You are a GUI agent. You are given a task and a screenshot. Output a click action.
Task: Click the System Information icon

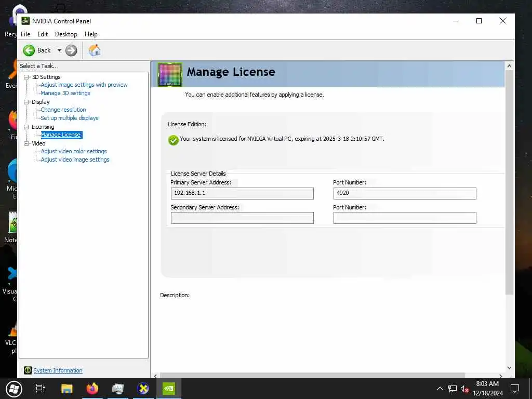pyautogui.click(x=28, y=370)
